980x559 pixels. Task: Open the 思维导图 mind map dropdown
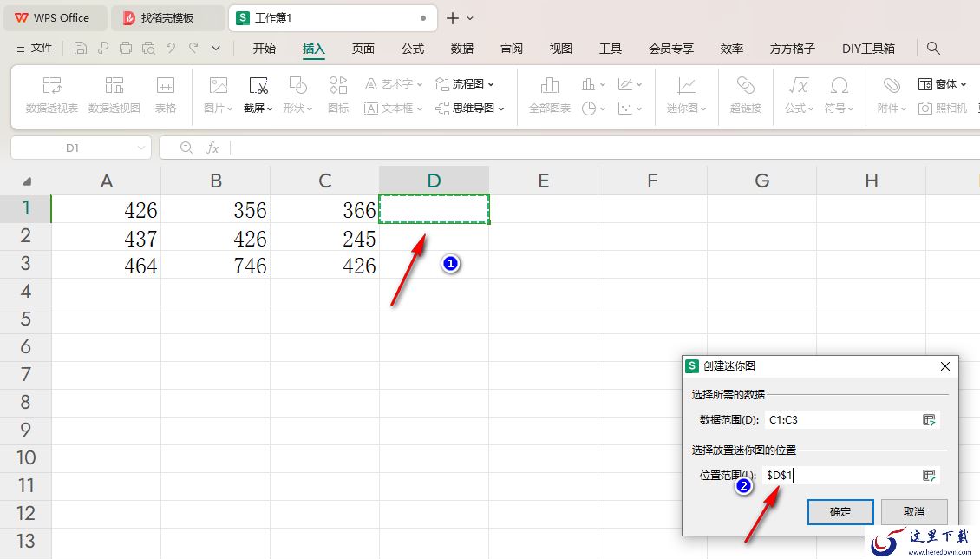pyautogui.click(x=469, y=109)
